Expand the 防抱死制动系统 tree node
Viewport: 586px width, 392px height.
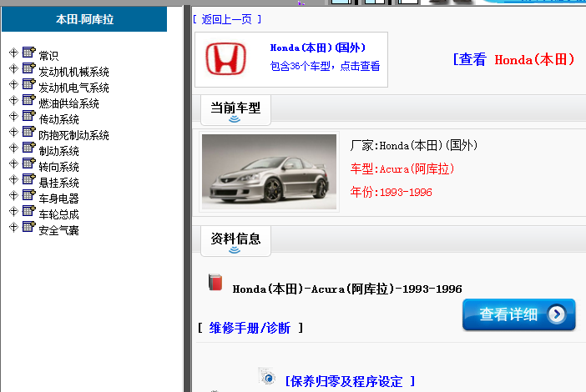13,132
